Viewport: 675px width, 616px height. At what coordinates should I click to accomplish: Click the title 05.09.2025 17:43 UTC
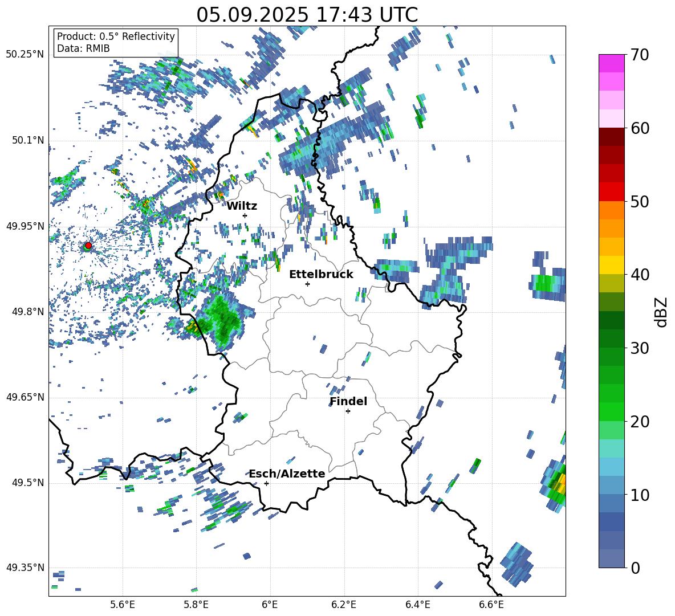click(307, 15)
